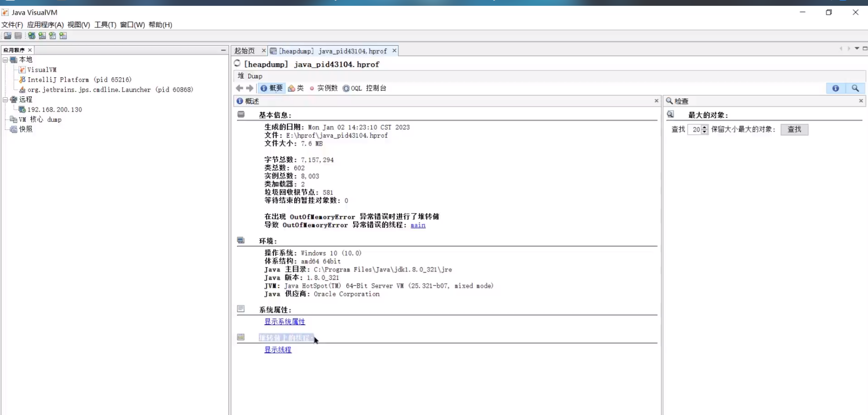Select the VM 核心 dump node

pyautogui.click(x=40, y=120)
